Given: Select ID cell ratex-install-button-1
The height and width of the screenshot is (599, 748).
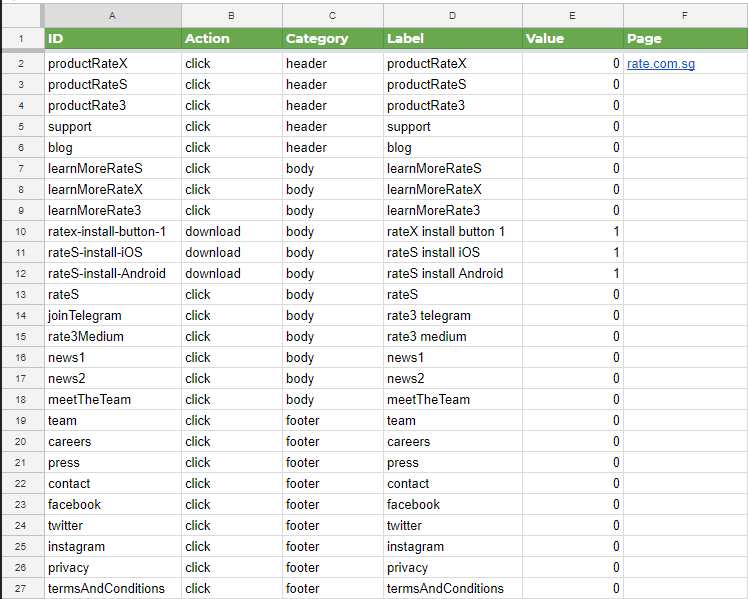Looking at the screenshot, I should click(x=113, y=231).
